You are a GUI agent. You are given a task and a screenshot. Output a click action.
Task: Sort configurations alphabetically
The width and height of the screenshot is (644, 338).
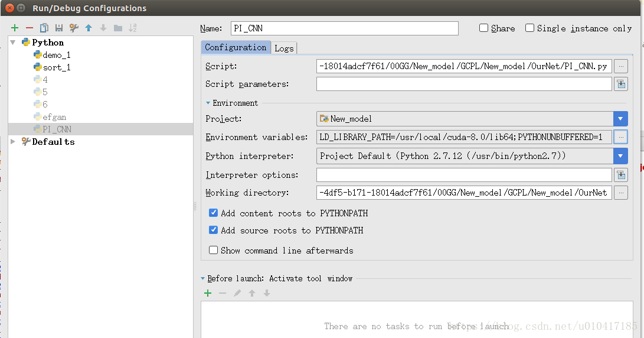point(133,28)
